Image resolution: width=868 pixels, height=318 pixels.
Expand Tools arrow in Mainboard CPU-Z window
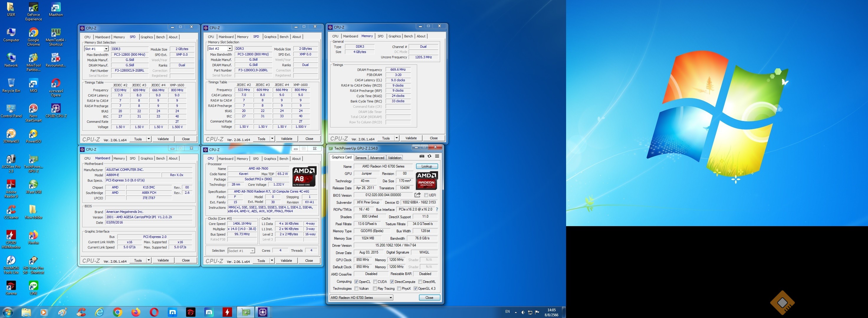(149, 260)
